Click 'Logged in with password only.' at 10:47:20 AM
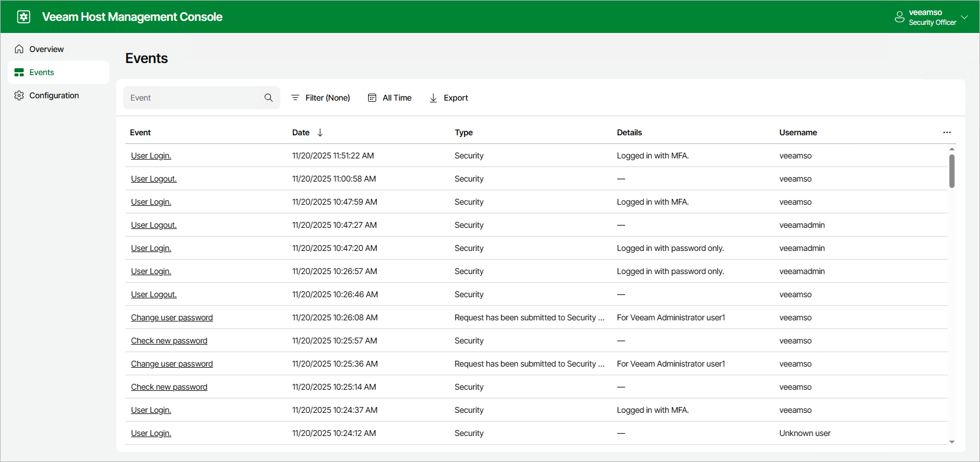Viewport: 980px width, 462px height. point(670,248)
